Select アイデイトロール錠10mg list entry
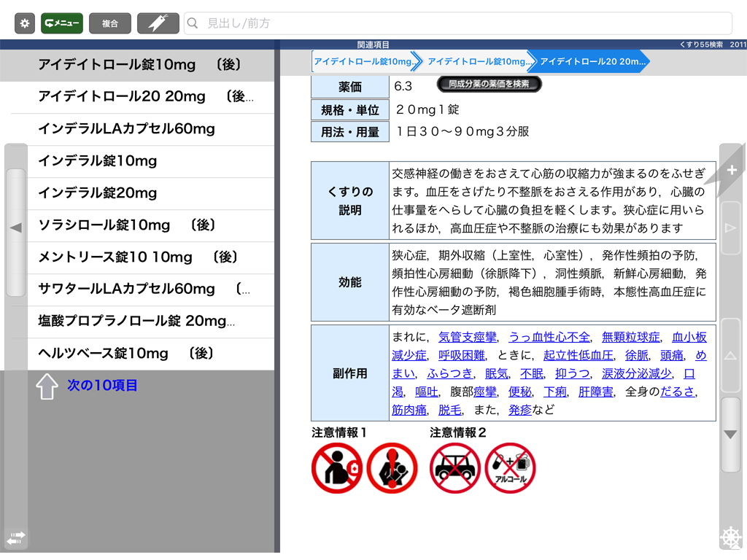 click(x=137, y=65)
